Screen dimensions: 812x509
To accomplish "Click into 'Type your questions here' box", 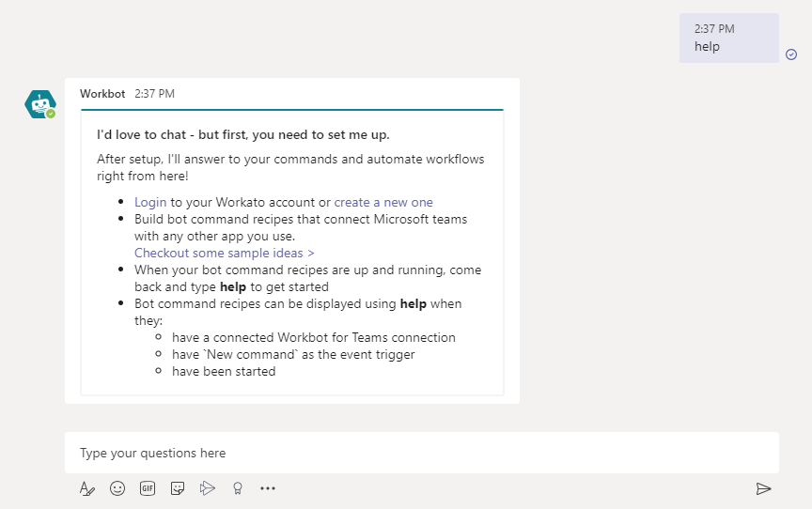I will [x=421, y=453].
